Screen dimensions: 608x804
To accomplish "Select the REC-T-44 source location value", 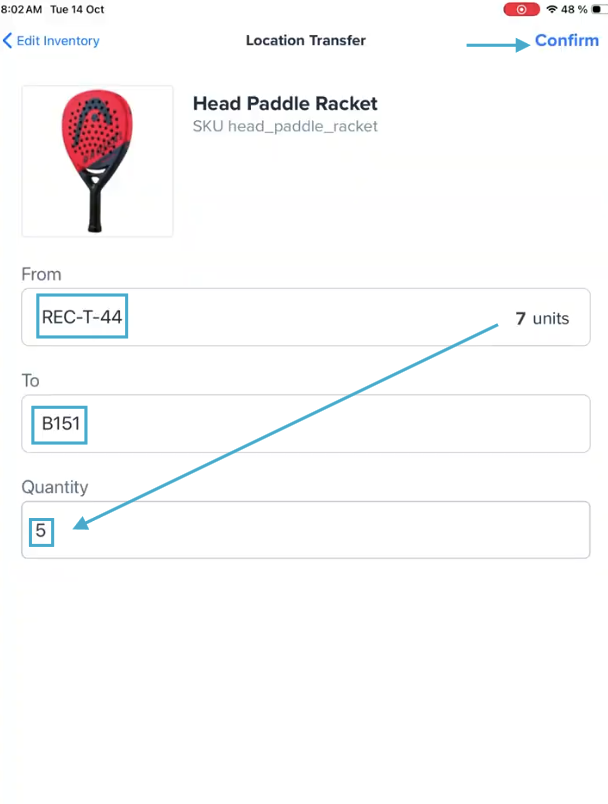I will (x=83, y=318).
